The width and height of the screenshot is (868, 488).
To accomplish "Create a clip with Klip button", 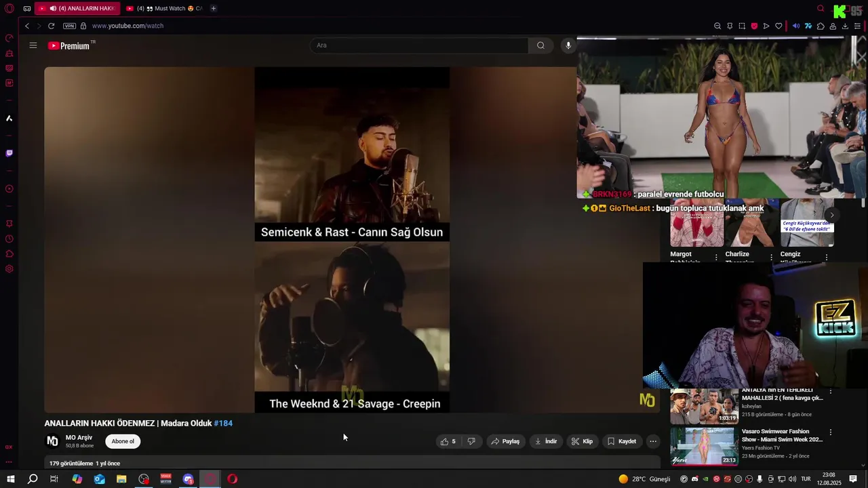I will (582, 441).
